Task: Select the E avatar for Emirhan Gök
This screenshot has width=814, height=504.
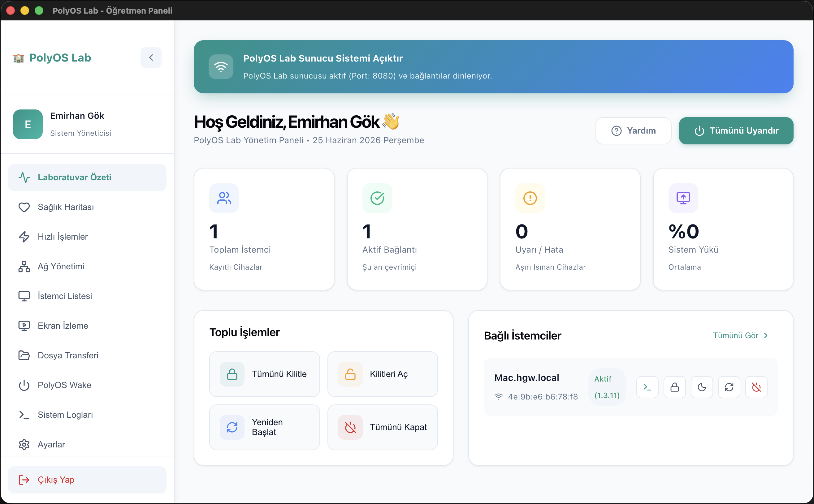Action: [28, 124]
